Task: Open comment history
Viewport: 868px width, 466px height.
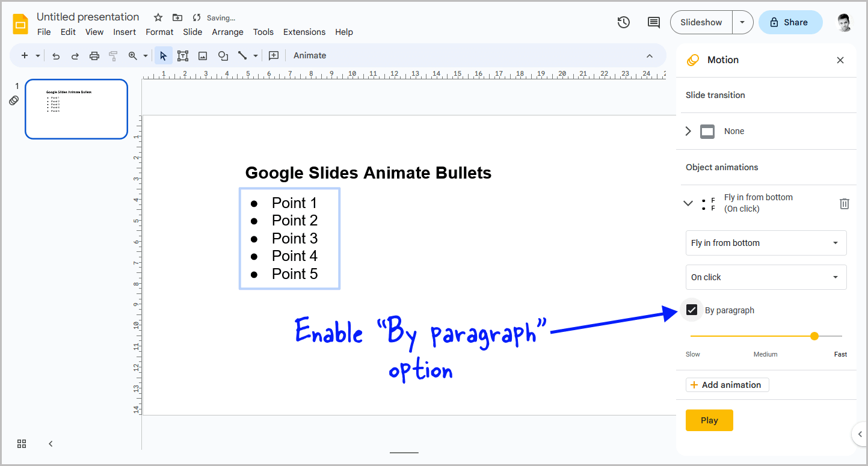Action: [653, 22]
